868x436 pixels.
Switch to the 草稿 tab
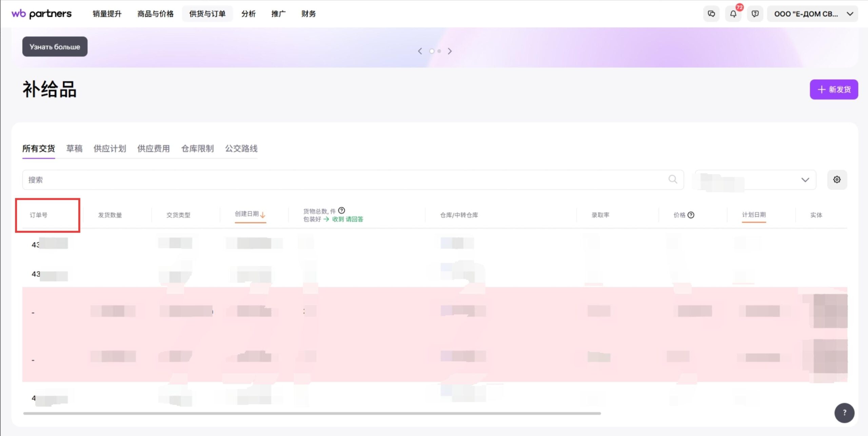point(74,149)
